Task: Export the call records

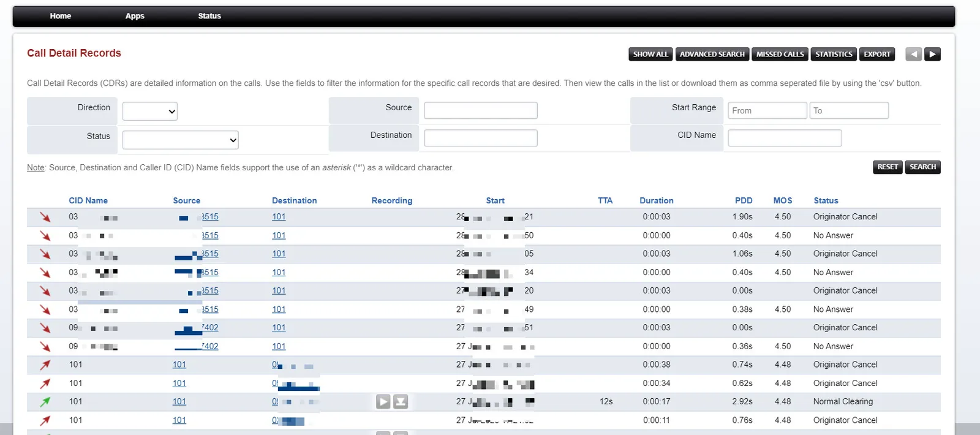Action: point(877,54)
